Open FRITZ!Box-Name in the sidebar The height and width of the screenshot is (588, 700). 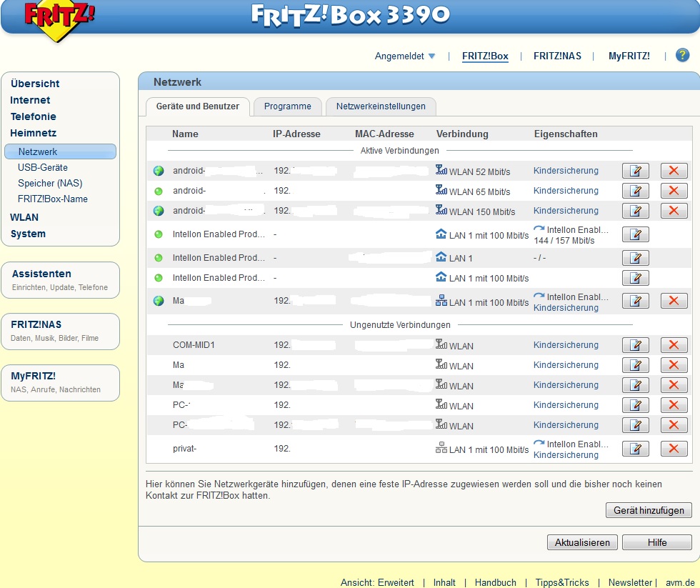pyautogui.click(x=53, y=199)
